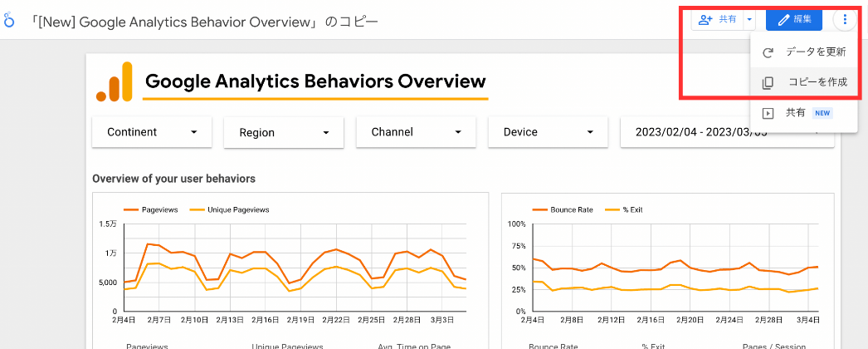This screenshot has width=868, height=349.
Task: Click Google Analytics Behaviors Overview heading
Action: (315, 81)
